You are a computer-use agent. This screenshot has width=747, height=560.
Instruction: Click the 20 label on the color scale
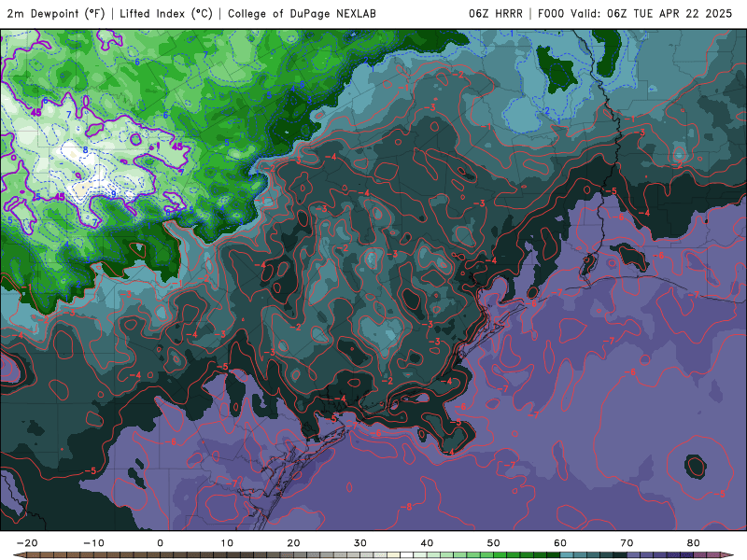293,543
